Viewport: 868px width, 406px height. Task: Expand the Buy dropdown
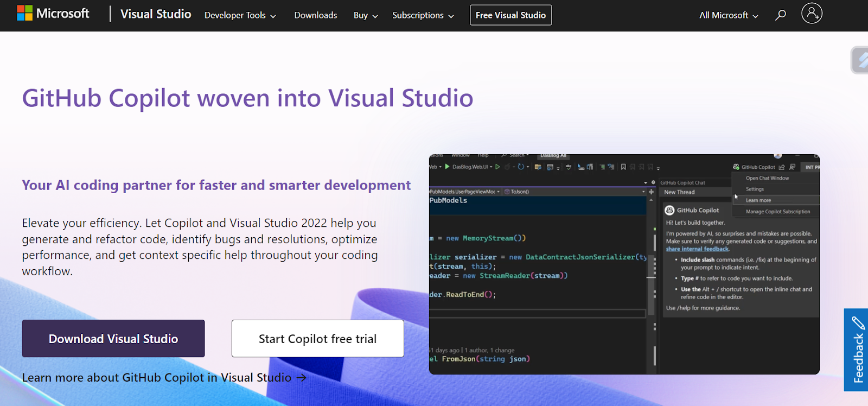366,15
